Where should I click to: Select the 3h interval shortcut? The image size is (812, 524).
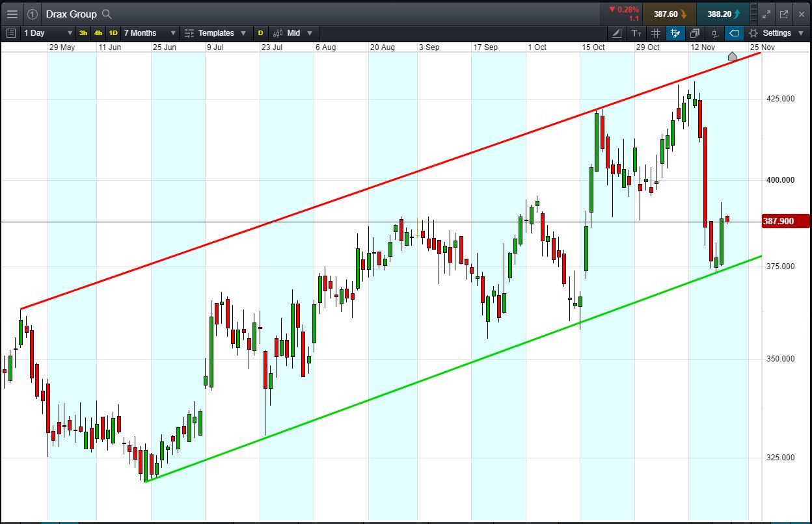pos(83,33)
